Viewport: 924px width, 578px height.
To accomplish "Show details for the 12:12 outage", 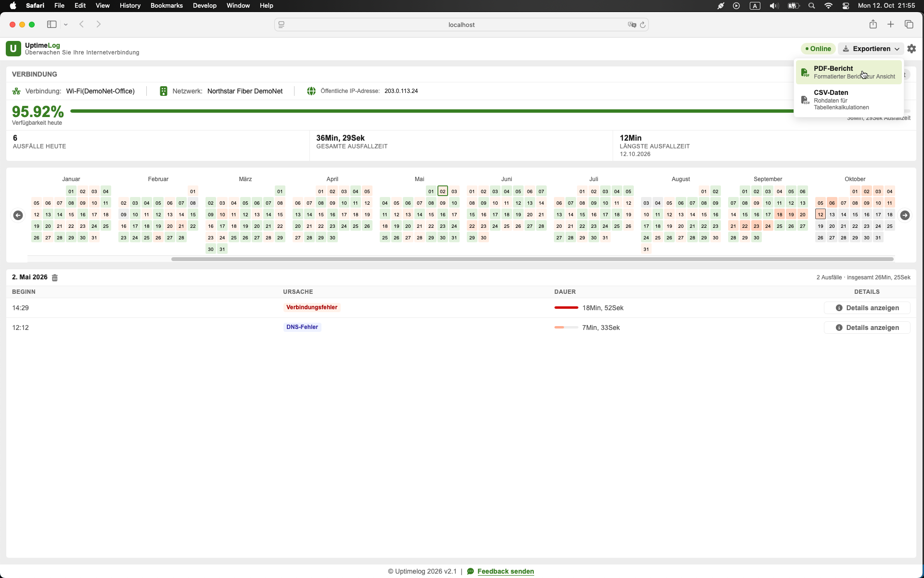I will (867, 328).
